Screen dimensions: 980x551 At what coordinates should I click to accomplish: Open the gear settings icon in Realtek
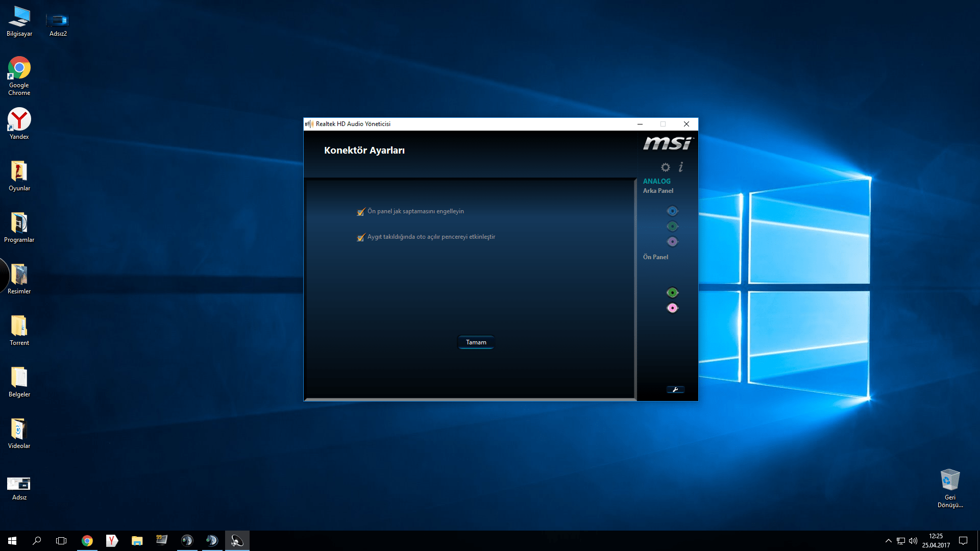pos(665,167)
